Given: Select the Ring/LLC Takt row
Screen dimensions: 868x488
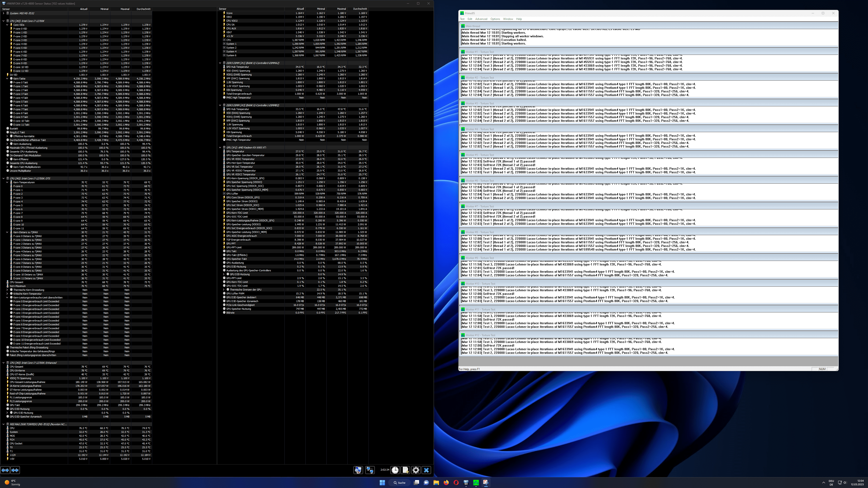Looking at the screenshot, I should point(76,132).
